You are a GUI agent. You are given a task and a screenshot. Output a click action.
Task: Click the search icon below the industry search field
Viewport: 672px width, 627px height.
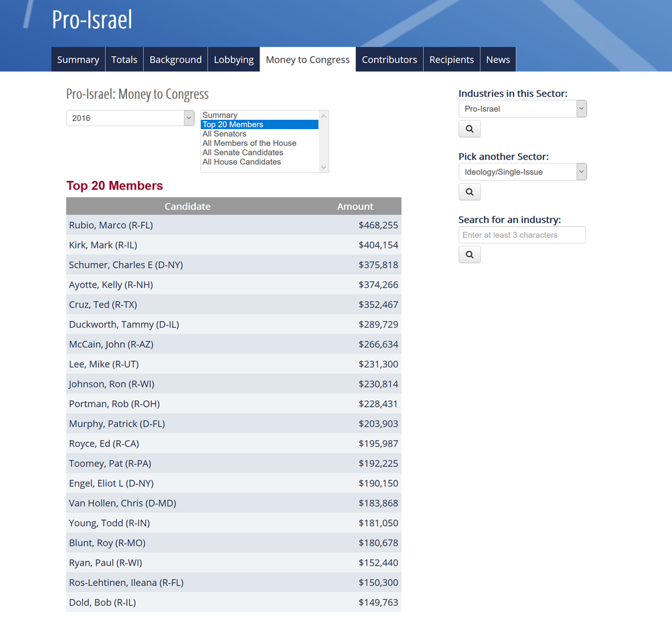(470, 254)
